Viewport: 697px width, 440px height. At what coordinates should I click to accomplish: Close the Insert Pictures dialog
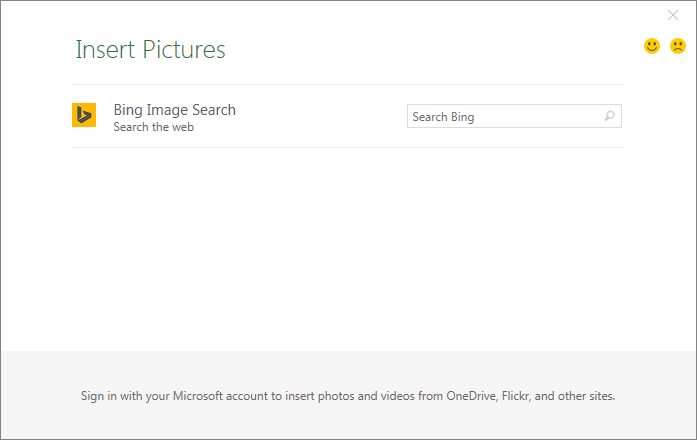tap(673, 15)
